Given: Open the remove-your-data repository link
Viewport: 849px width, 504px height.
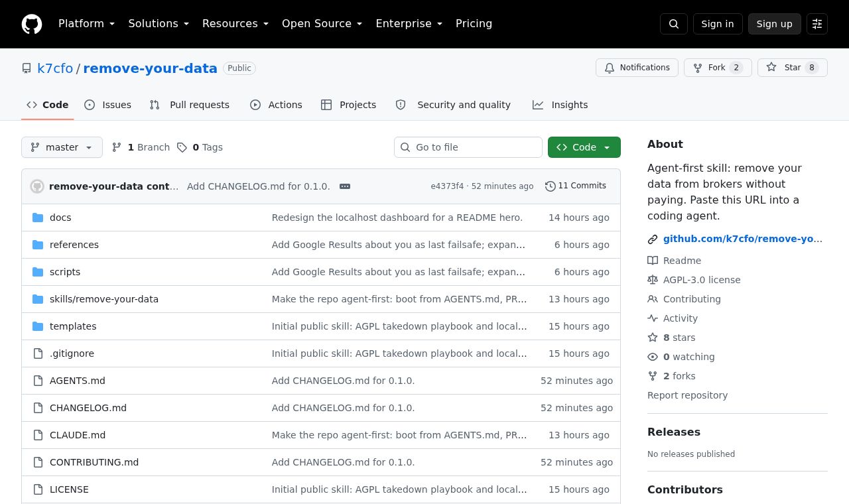Looking at the screenshot, I should pos(150,68).
